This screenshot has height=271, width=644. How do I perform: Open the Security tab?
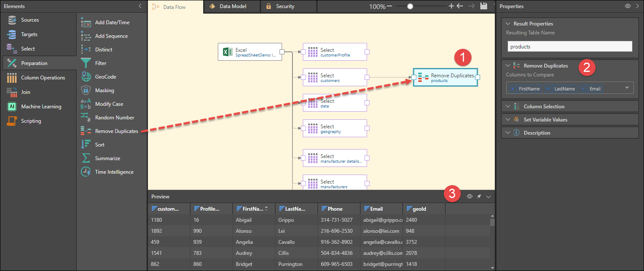point(285,6)
